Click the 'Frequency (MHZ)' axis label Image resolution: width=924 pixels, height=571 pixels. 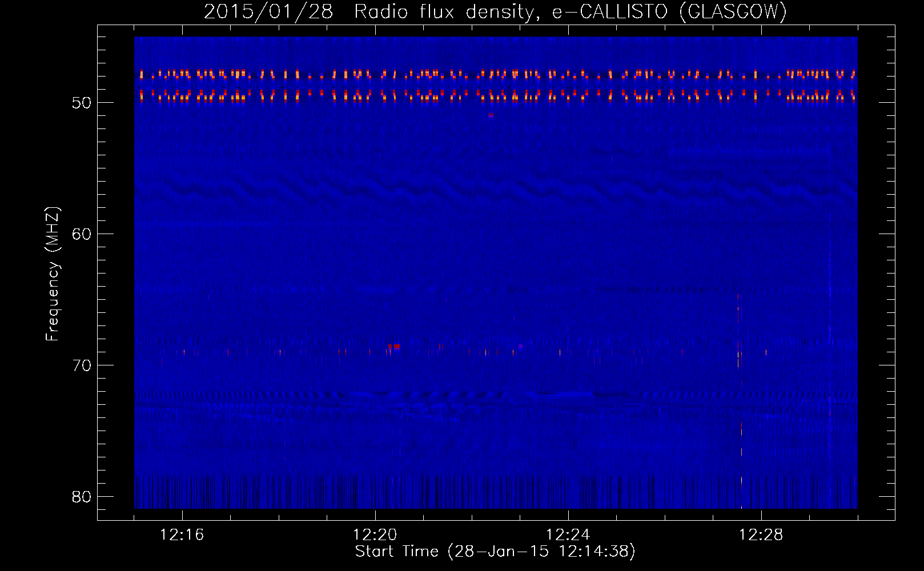point(52,274)
